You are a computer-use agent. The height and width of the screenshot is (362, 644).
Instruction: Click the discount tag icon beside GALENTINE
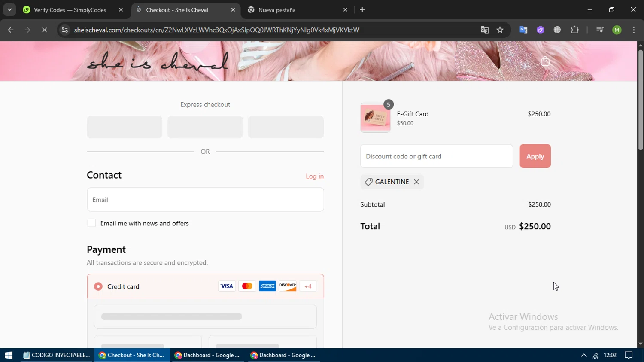coord(368,182)
